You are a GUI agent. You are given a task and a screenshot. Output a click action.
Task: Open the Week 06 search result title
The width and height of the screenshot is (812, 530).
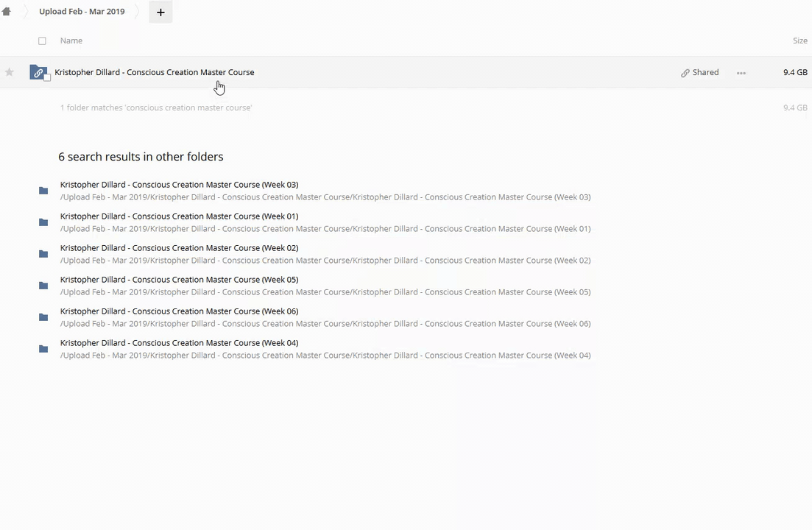coord(179,311)
